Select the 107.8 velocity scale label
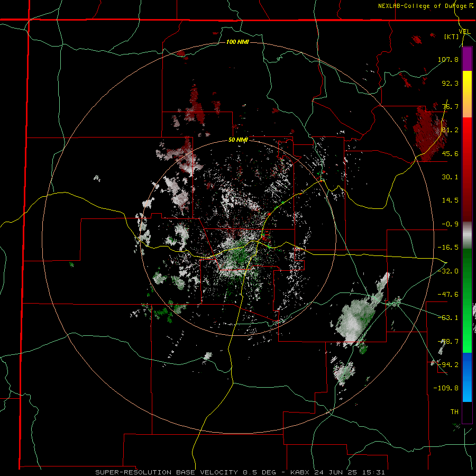Screen dimensions: 476x476 pyautogui.click(x=448, y=59)
